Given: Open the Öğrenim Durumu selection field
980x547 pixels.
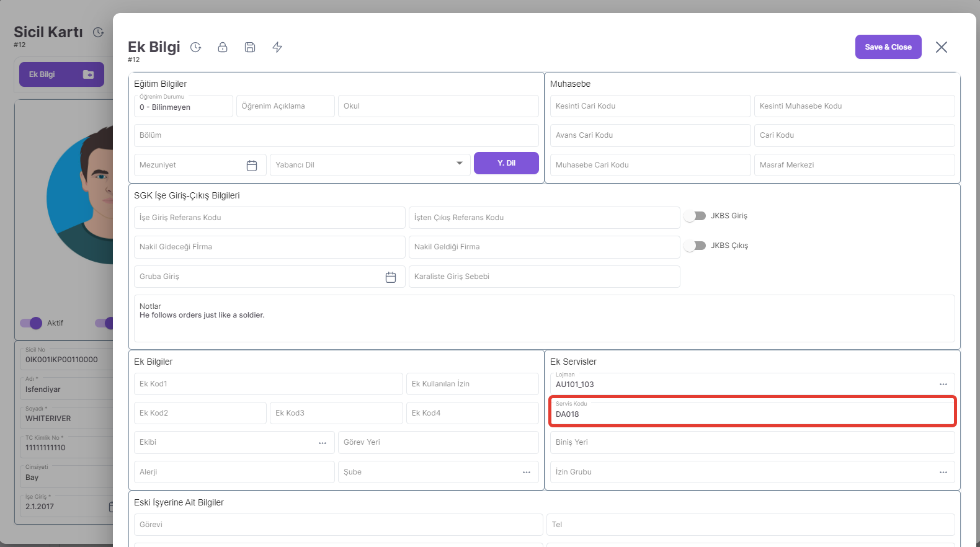Looking at the screenshot, I should click(x=183, y=107).
